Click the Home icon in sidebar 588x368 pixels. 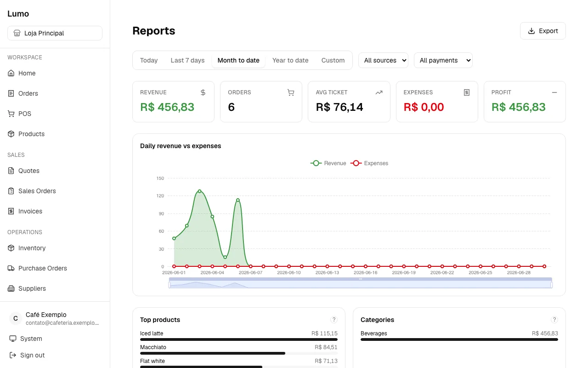pyautogui.click(x=11, y=73)
